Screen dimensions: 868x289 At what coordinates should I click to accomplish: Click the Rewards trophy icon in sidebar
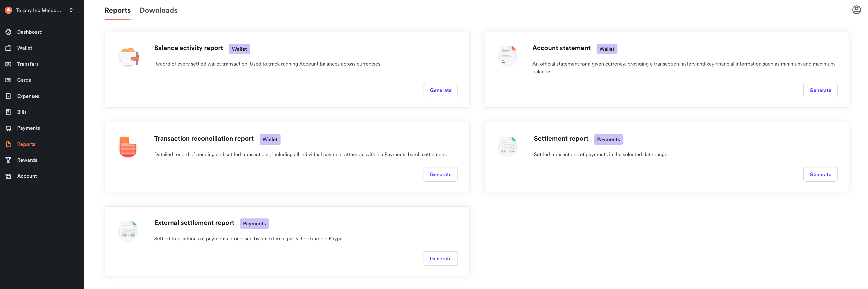click(8, 160)
